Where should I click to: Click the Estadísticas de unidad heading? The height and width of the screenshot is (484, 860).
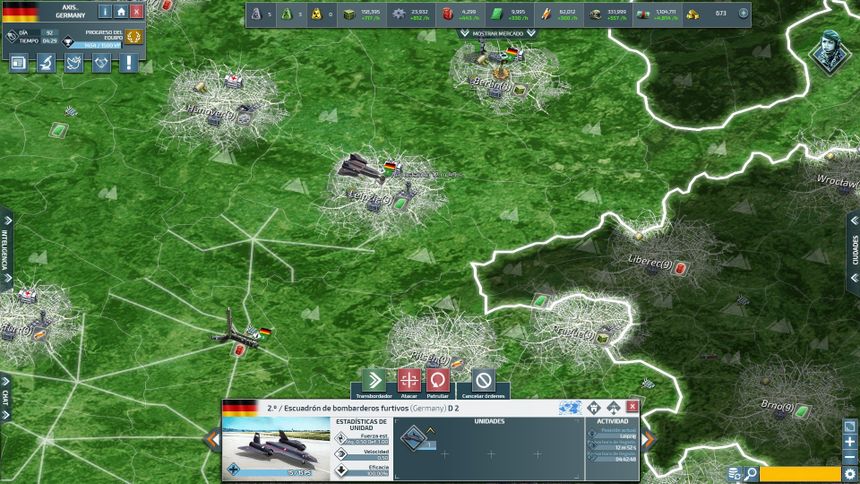point(361,424)
